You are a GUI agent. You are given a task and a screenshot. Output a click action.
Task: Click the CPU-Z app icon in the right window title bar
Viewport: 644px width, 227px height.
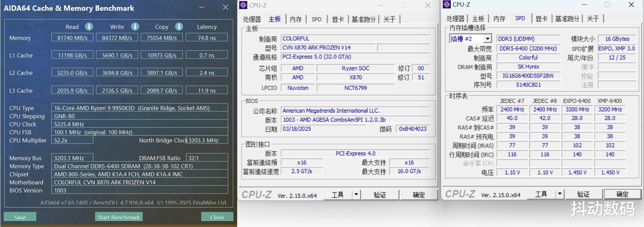(447, 4)
